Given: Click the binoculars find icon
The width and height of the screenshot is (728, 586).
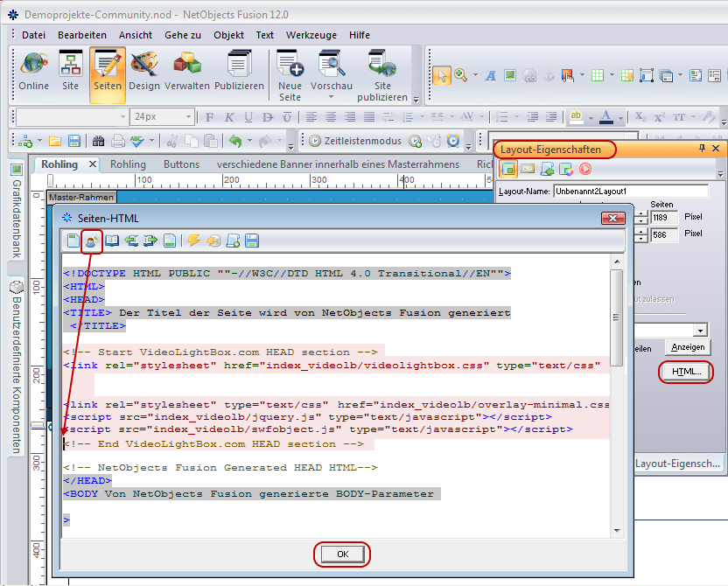Looking at the screenshot, I should coord(98,141).
